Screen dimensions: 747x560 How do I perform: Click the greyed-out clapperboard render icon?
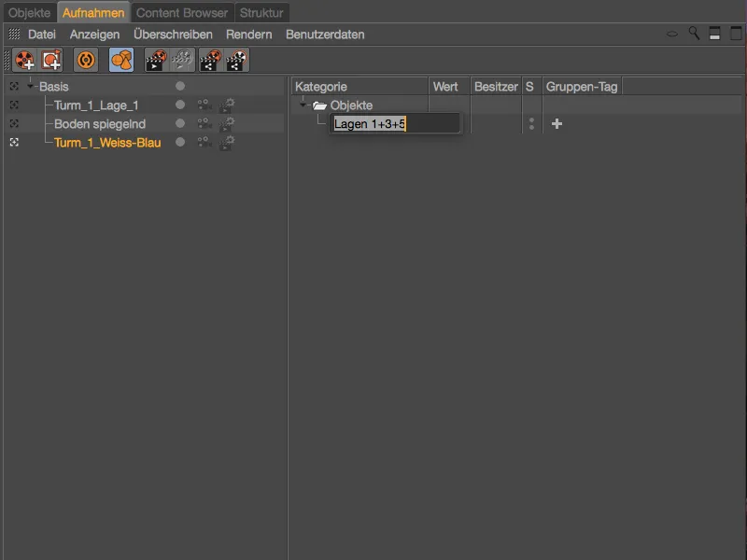tap(183, 60)
